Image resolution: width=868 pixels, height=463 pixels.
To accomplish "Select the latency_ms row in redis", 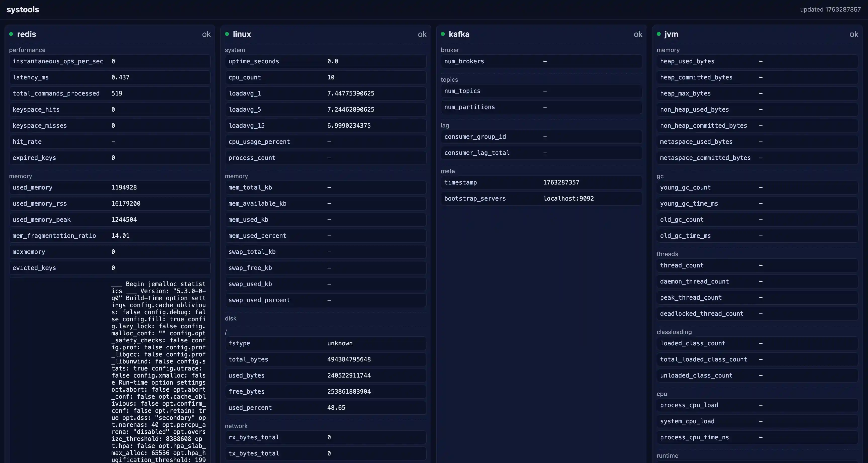I will [110, 77].
